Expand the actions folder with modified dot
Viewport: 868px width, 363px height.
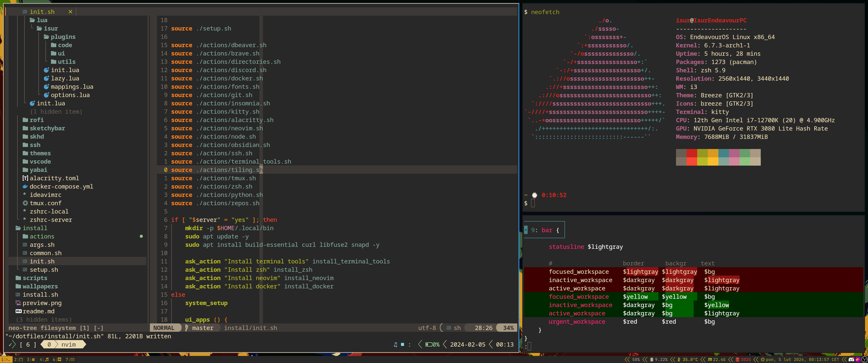pos(41,236)
